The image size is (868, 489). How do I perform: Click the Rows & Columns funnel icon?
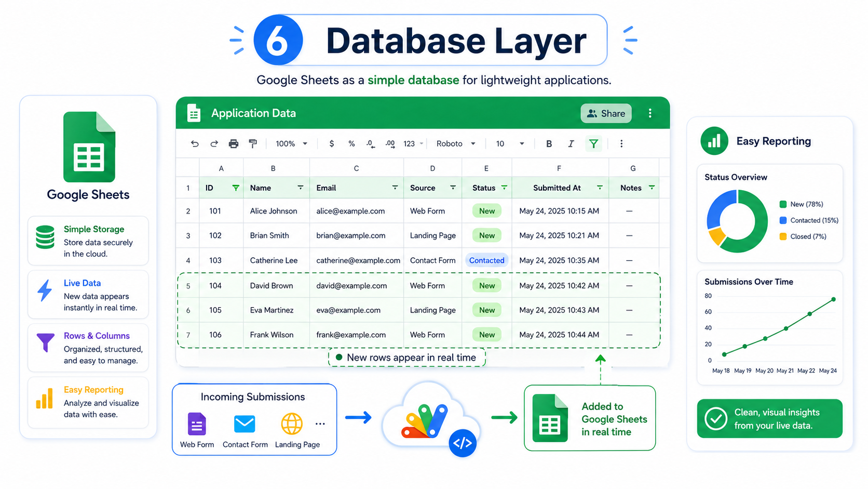(45, 342)
